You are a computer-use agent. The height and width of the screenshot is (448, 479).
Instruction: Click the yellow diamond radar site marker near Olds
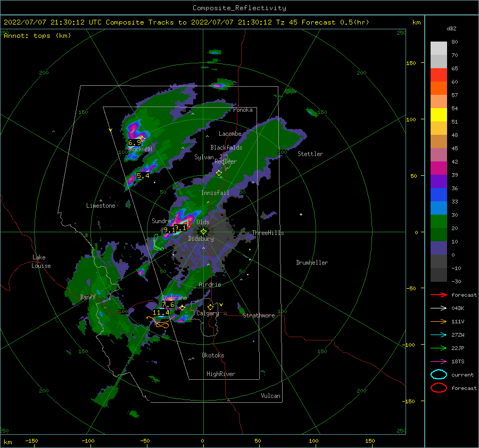coord(203,232)
